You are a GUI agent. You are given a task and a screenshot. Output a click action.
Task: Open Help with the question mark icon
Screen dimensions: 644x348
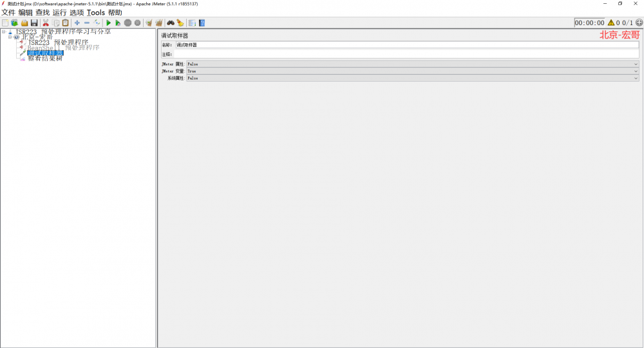pos(202,23)
